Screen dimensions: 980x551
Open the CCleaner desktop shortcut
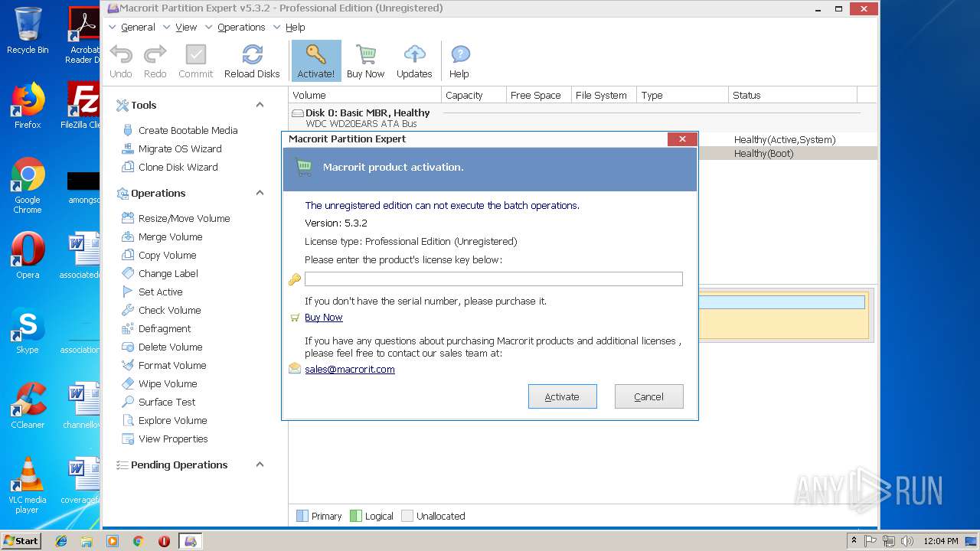coord(28,406)
